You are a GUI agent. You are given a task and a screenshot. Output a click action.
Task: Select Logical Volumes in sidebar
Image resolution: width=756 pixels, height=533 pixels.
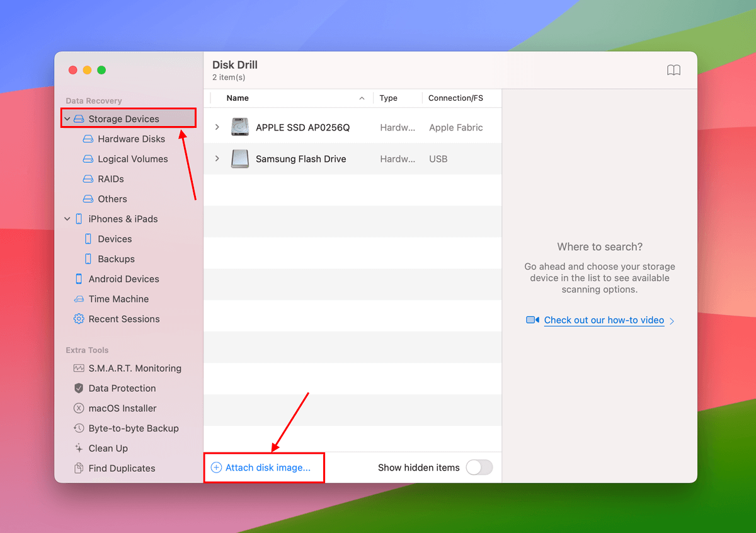tap(132, 159)
